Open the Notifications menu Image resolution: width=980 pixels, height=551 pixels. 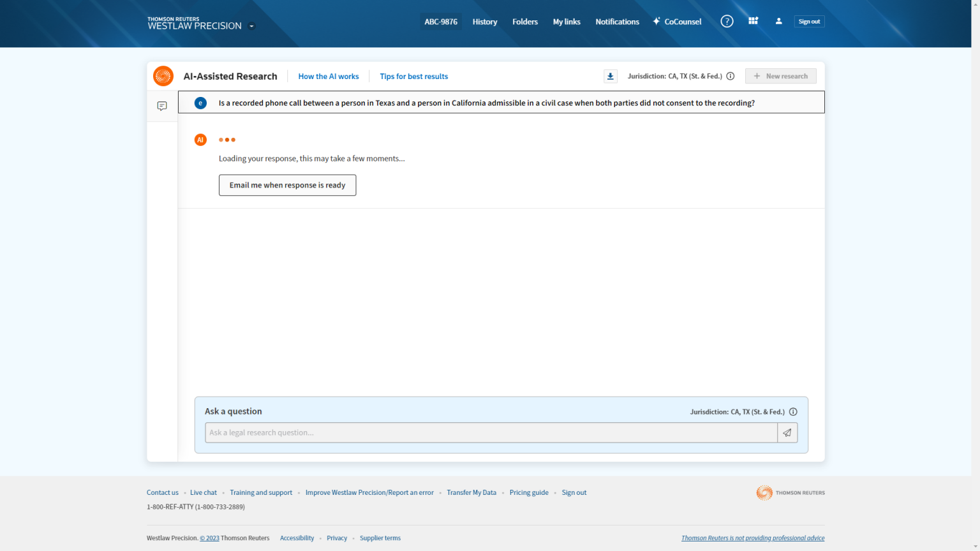tap(617, 21)
